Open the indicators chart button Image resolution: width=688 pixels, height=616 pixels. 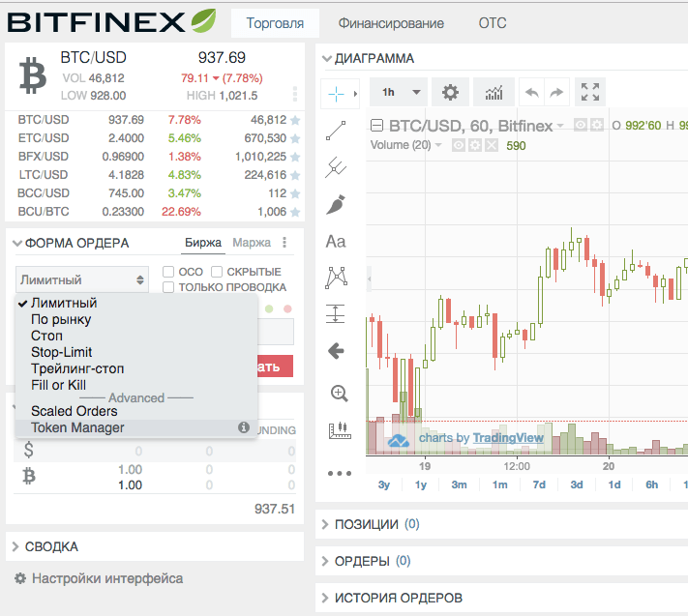click(x=494, y=93)
